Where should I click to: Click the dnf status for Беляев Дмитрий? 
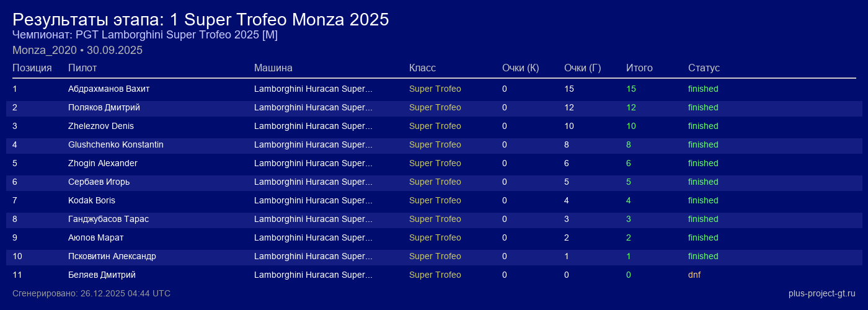point(694,275)
